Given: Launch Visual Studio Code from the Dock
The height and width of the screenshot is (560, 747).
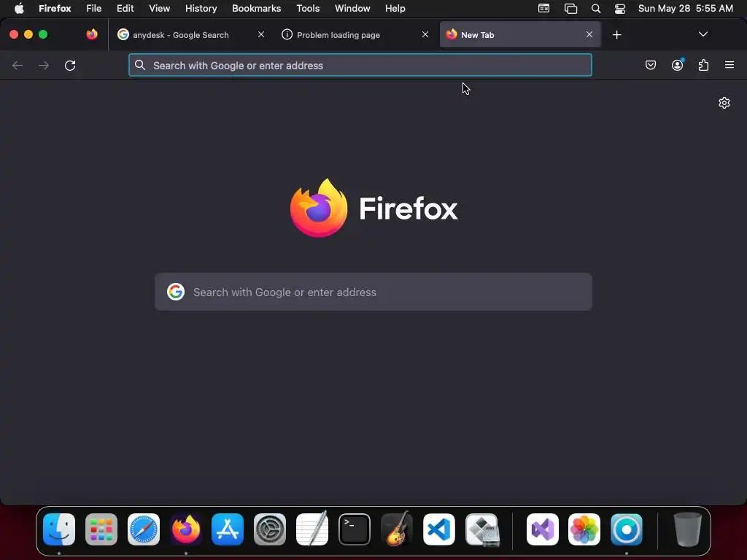Looking at the screenshot, I should coord(438,529).
